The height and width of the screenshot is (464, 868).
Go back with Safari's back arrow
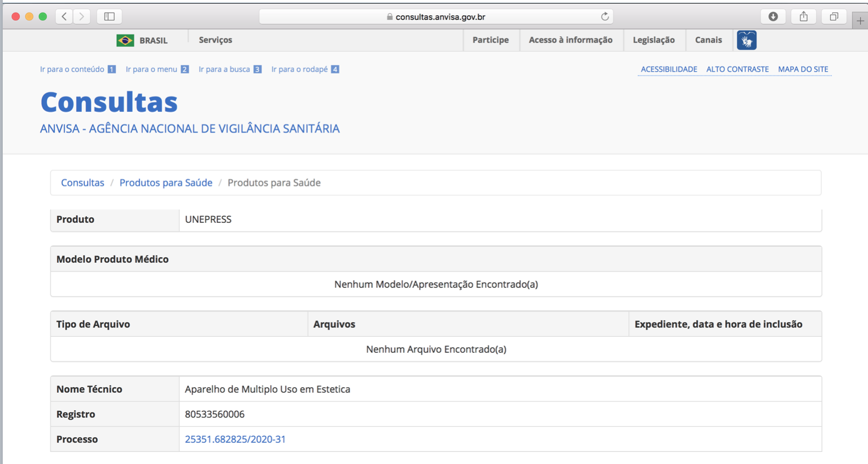[64, 16]
